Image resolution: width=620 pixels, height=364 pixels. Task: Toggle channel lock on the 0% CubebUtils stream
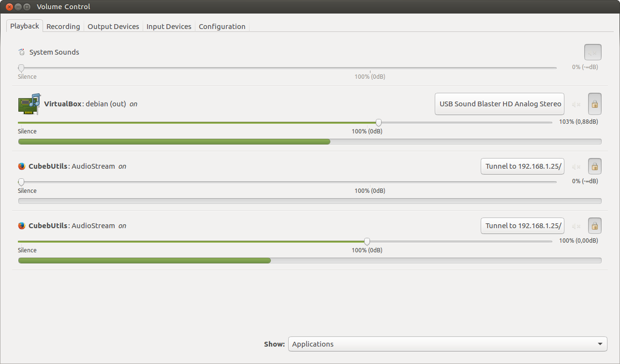click(x=595, y=166)
